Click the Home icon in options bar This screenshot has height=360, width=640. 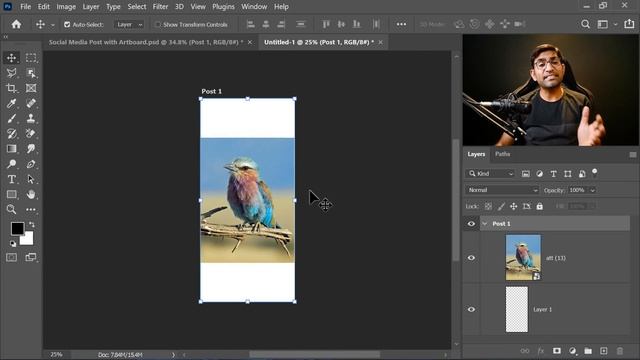(x=16, y=24)
